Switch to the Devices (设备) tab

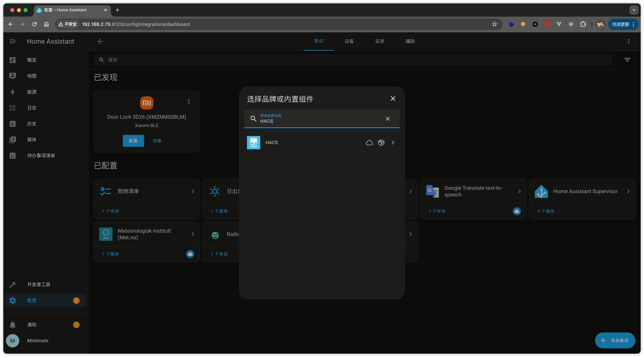coord(349,41)
